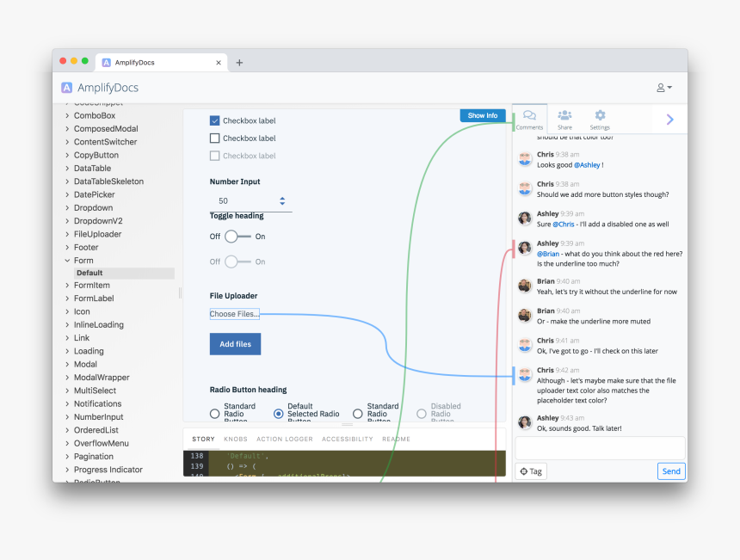740x560 pixels.
Task: Open the Notifications tree item
Action: pos(97,403)
